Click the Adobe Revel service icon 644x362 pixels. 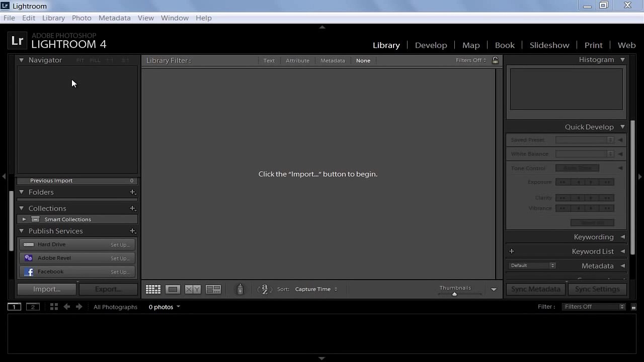(x=29, y=258)
